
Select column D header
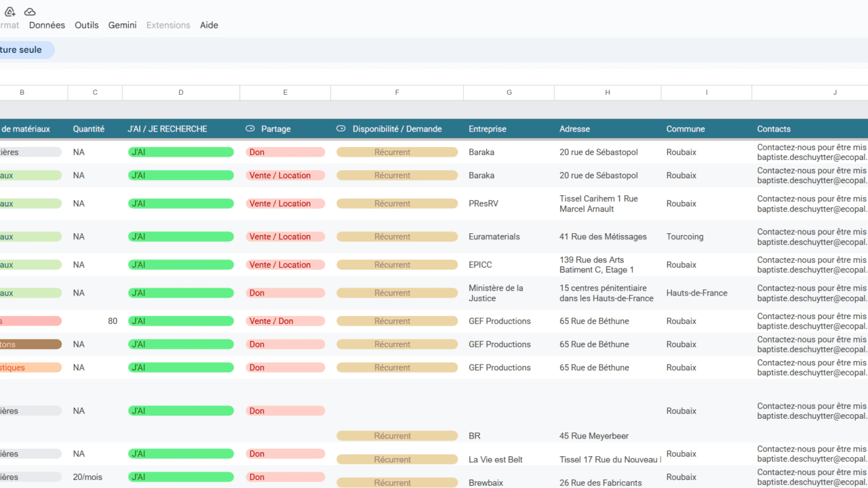(x=181, y=92)
